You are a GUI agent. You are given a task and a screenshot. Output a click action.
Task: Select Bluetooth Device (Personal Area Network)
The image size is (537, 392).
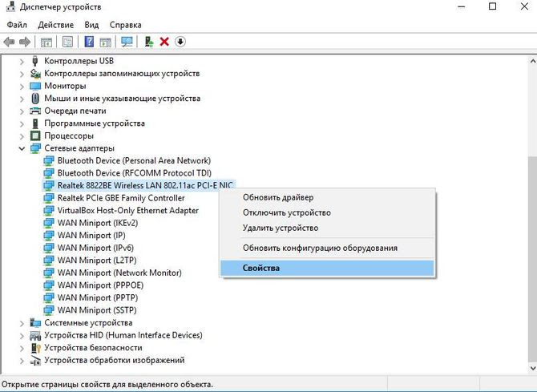[134, 160]
